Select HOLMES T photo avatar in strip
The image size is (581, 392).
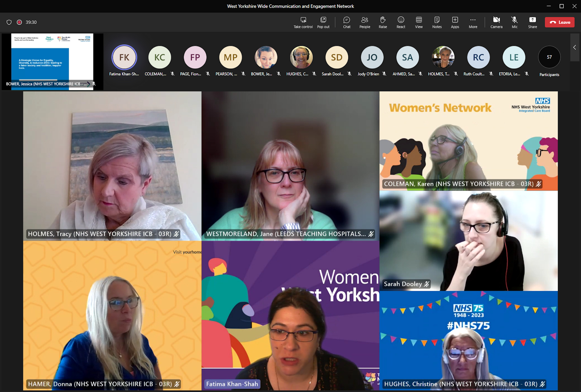pyautogui.click(x=443, y=57)
